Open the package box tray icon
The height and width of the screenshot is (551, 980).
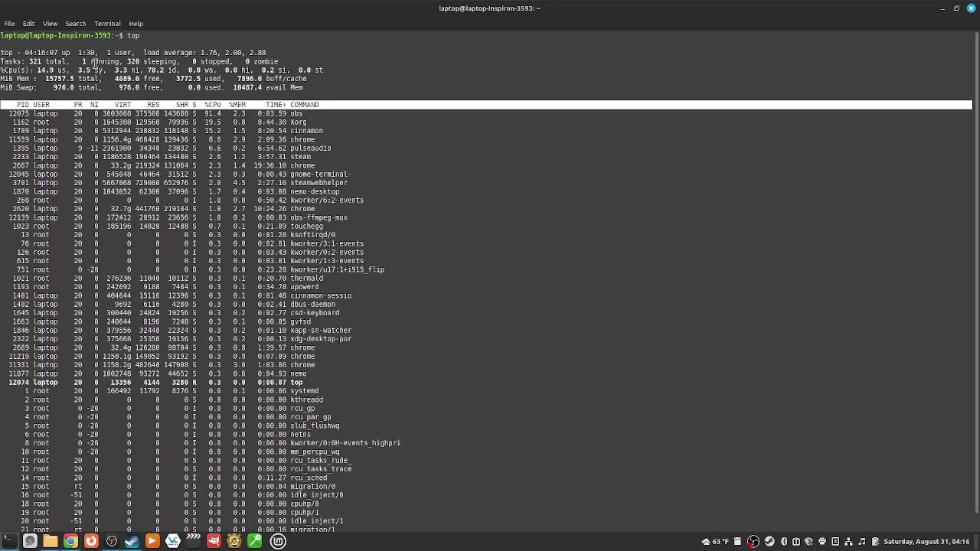[796, 542]
